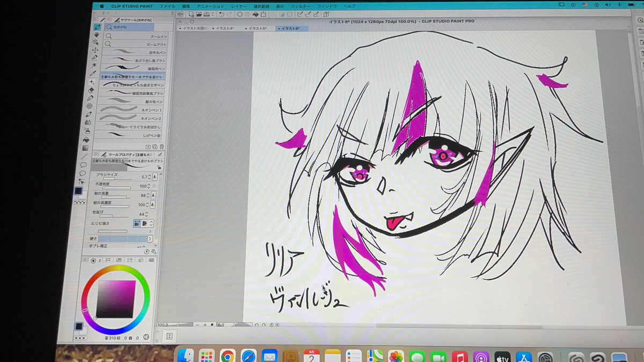Select the hand move-view tool

tap(97, 34)
